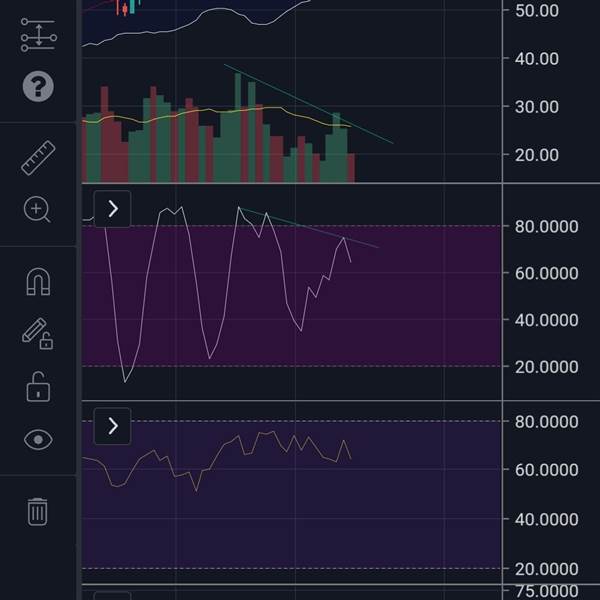This screenshot has width=600, height=600.
Task: Select the ruler measure tool
Action: [x=38, y=158]
